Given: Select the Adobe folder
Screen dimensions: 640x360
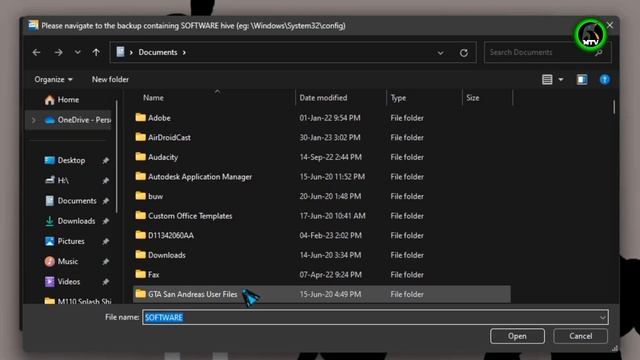Looking at the screenshot, I should point(322,118).
